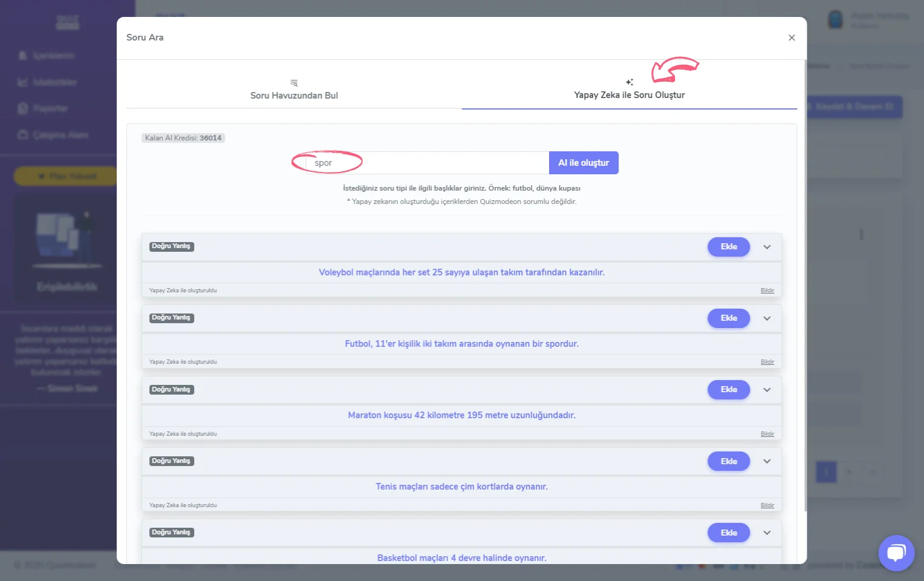Click the question pool search icon
924x581 pixels.
[294, 83]
